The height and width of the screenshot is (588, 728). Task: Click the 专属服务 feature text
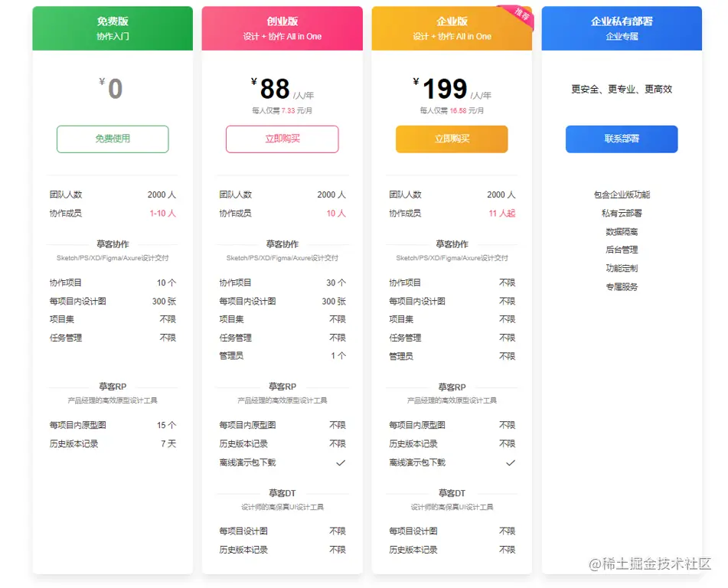622,286
